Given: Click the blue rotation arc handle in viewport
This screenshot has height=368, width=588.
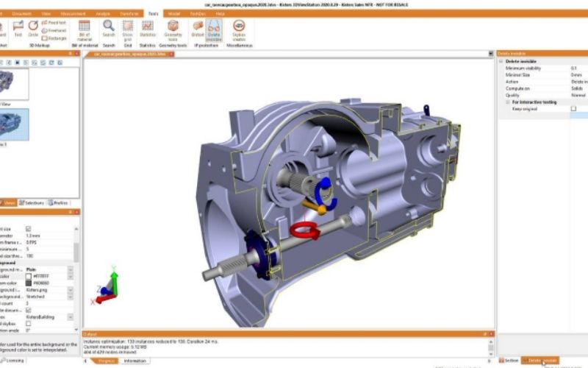Looking at the screenshot, I should (x=325, y=194).
